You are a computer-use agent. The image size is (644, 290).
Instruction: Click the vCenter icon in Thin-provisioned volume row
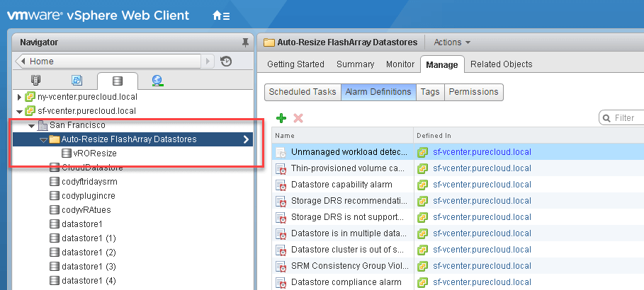point(423,168)
